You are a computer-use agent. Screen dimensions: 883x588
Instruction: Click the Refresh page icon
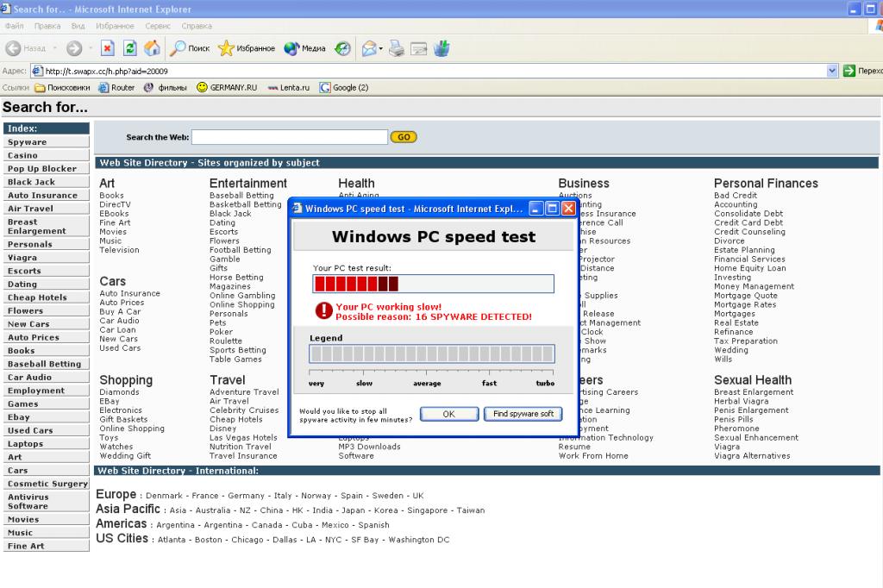[x=130, y=48]
